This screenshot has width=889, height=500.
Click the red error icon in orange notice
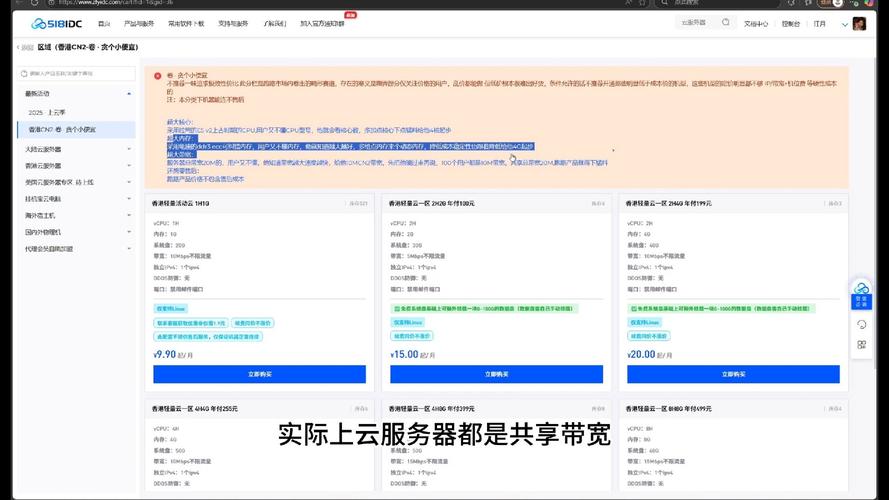click(158, 75)
